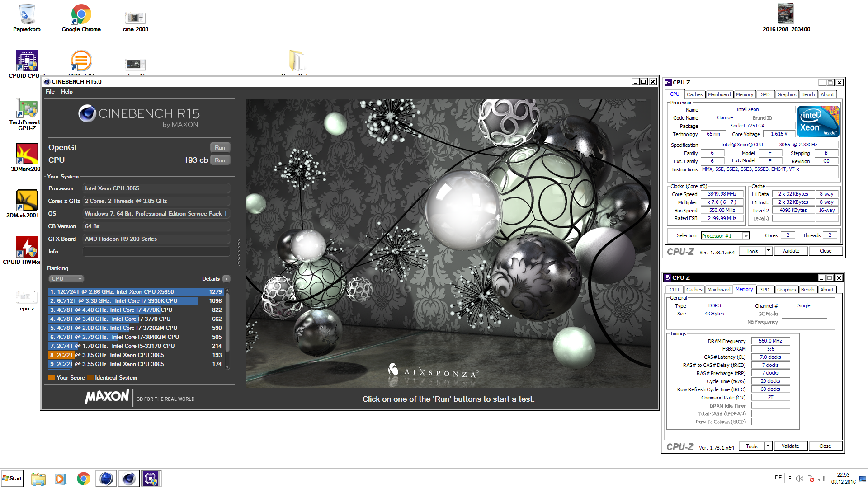Click the brown Identical System legend swatch

point(90,378)
